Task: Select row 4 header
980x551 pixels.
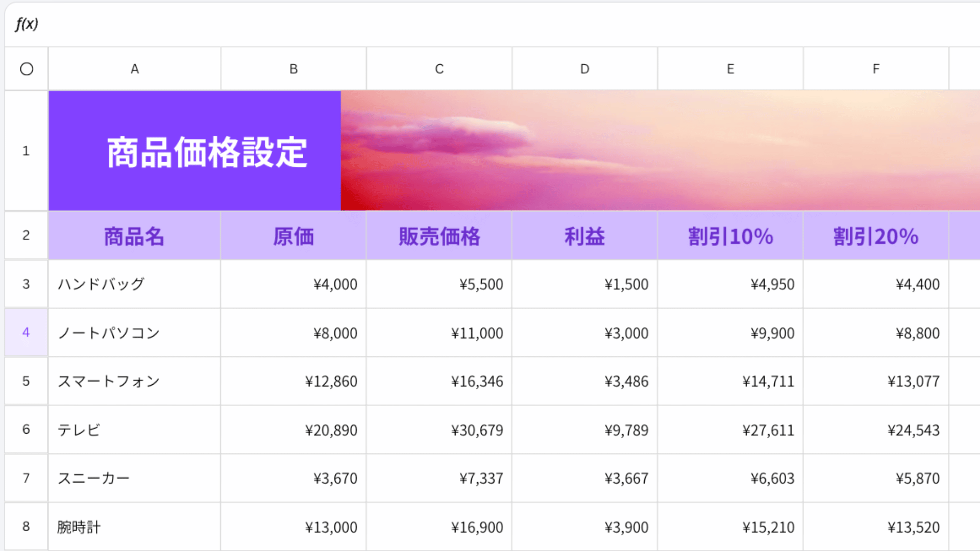Action: [26, 333]
